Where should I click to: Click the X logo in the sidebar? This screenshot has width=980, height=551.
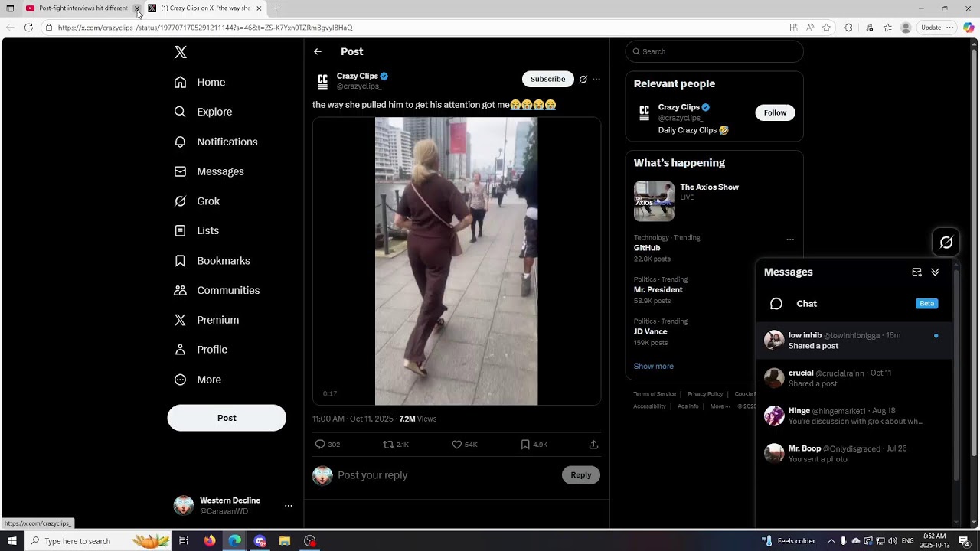(x=181, y=52)
